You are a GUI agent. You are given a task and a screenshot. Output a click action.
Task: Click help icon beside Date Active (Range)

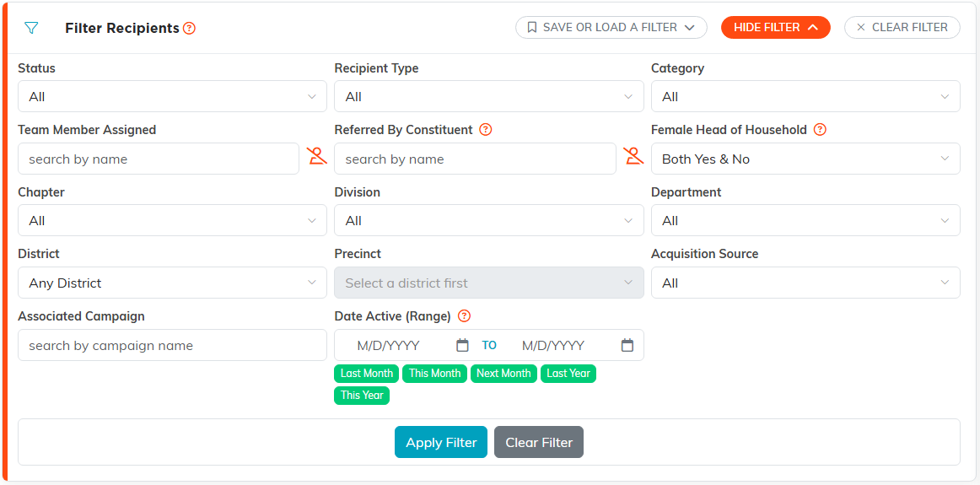click(x=464, y=316)
